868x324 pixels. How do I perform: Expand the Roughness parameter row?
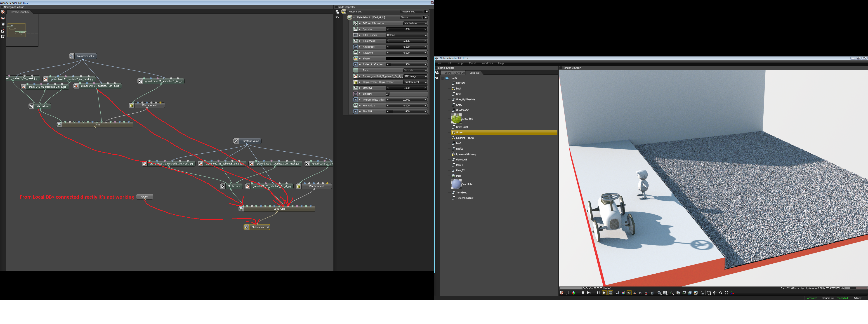click(x=360, y=41)
